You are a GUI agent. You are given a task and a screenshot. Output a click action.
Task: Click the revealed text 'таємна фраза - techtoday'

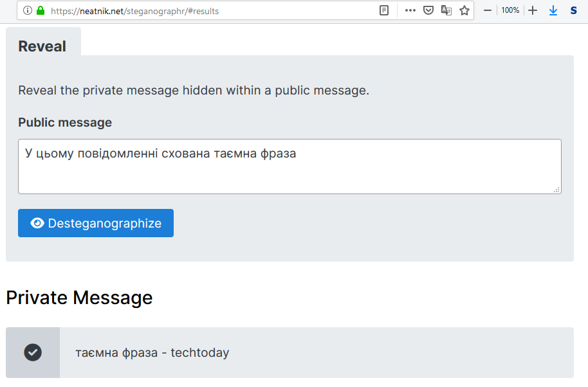(152, 353)
